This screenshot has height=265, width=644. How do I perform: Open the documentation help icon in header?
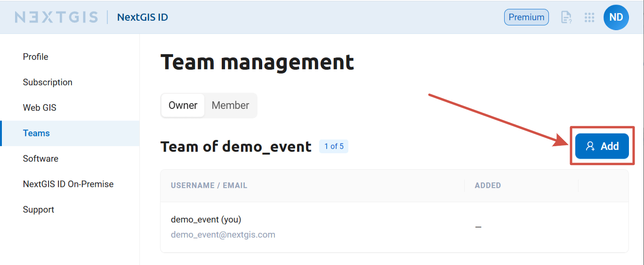tap(566, 17)
